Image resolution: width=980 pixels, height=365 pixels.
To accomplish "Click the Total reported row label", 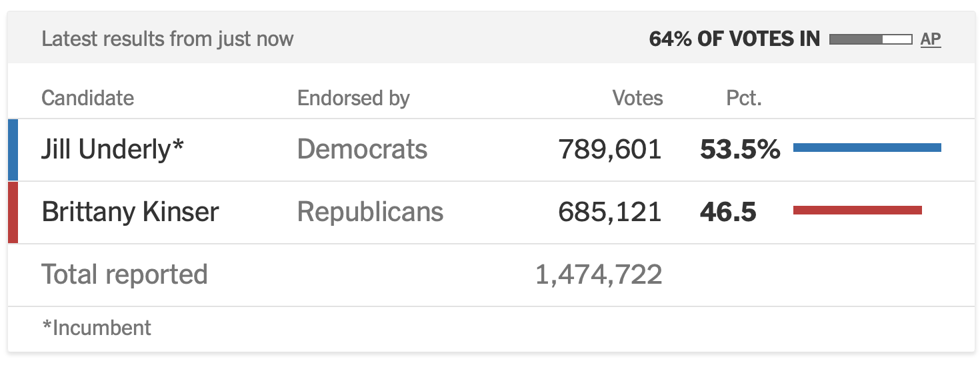I will (125, 274).
